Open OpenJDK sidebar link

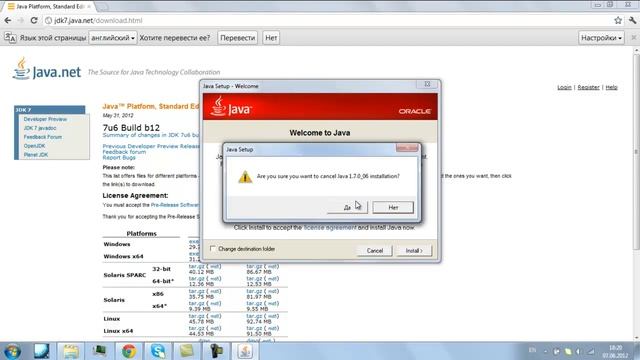pos(34,146)
